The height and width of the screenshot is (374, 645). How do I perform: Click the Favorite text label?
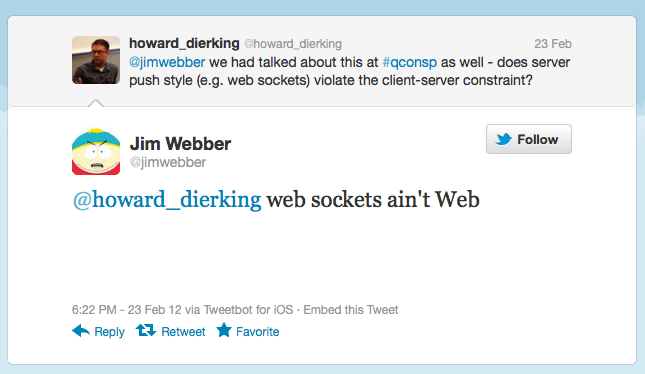(258, 332)
